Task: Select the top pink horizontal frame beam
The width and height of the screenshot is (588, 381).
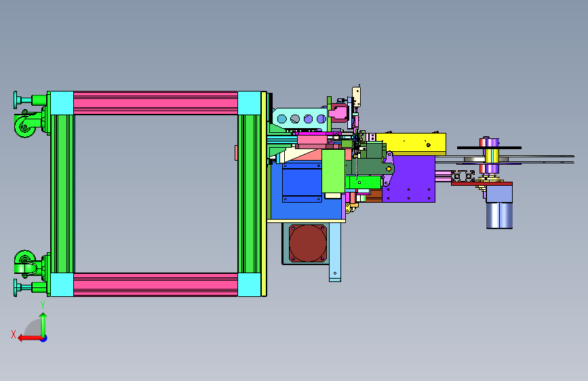Action: [x=155, y=103]
